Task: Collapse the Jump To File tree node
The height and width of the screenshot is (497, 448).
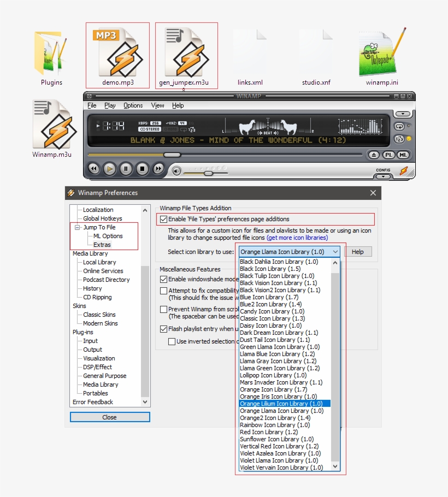Action: (x=78, y=227)
